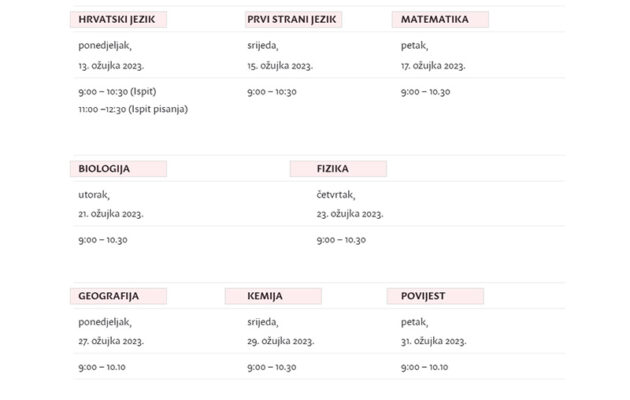Select the 11:00 –12:30 (Ispit pisanja) line
630x400 pixels.
pyautogui.click(x=133, y=109)
